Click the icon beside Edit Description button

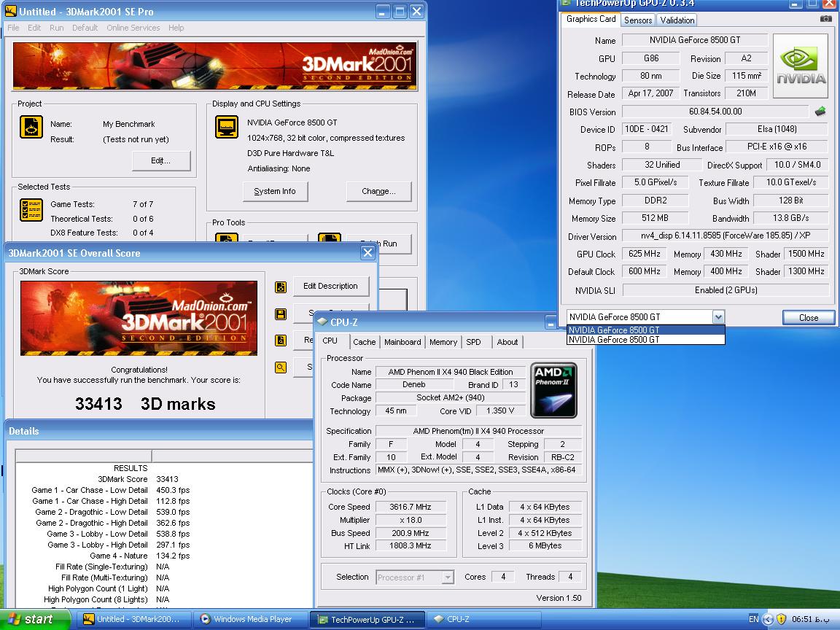[x=281, y=287]
